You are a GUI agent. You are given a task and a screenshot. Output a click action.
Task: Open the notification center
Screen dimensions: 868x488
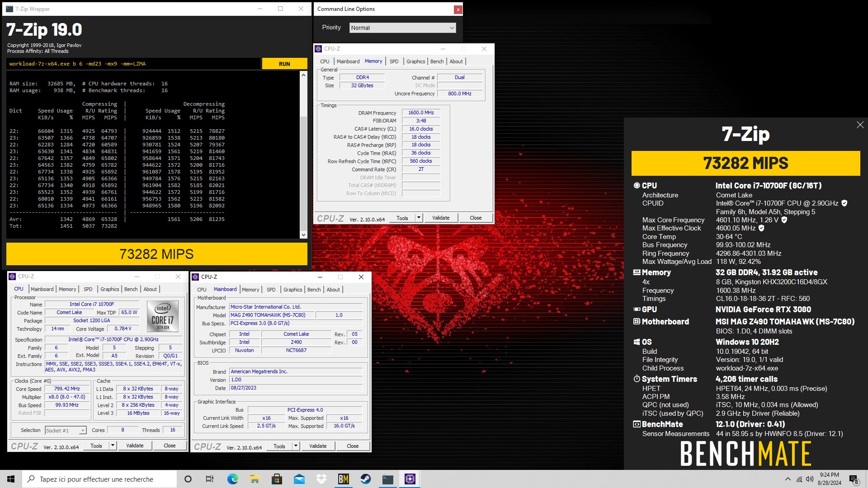tap(854, 479)
